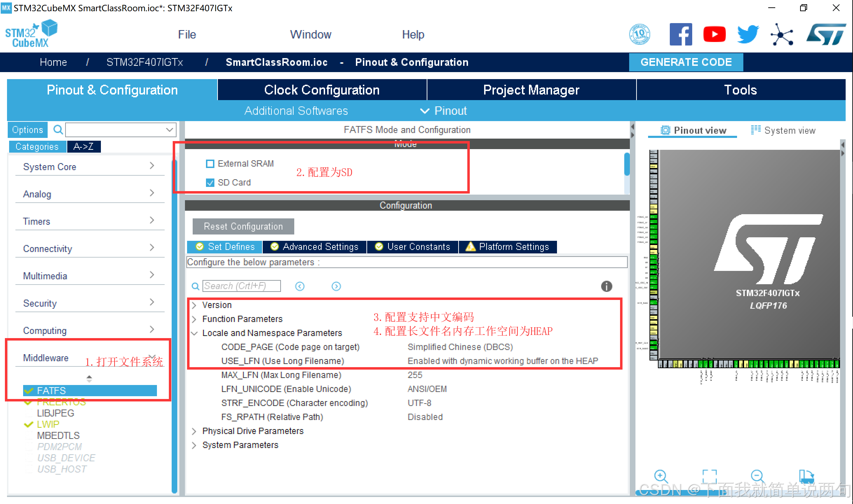
Task: Click the Twitter bird icon
Action: [748, 34]
